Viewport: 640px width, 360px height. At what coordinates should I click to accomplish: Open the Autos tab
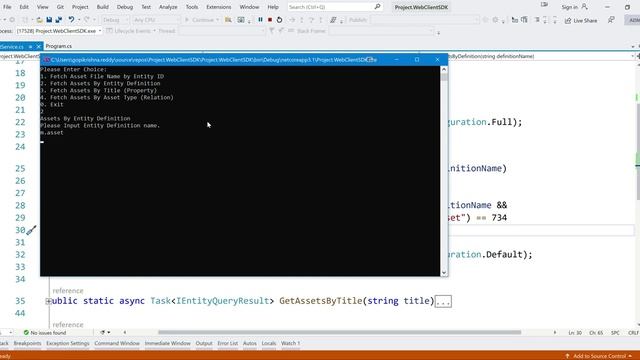[249, 344]
